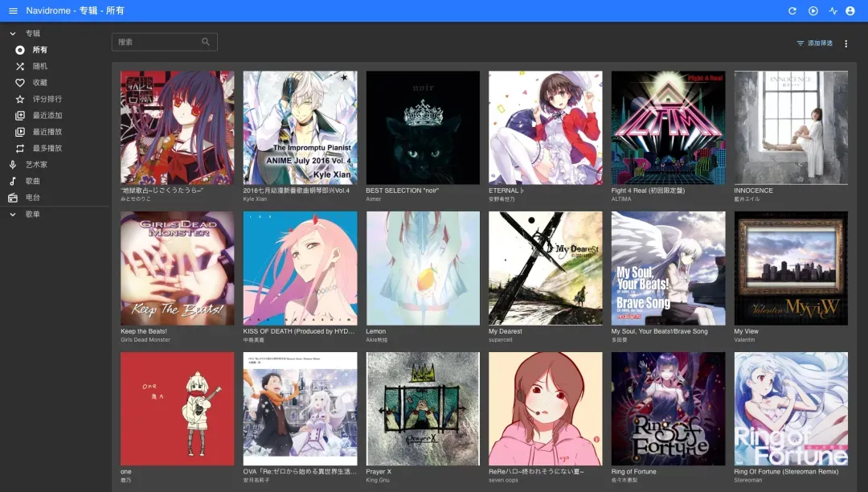This screenshot has height=492, width=868.
Task: Open the activity monitor icon
Action: coord(833,10)
